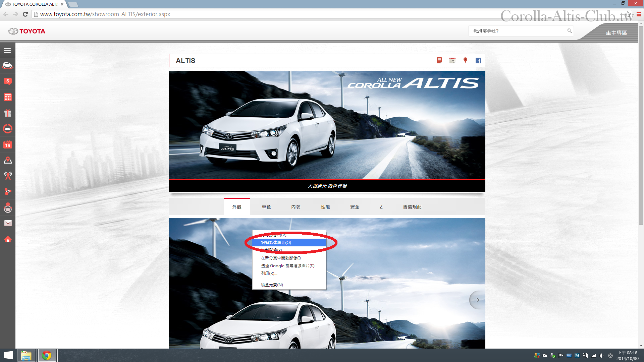Reload the Toyota page
The image size is (644, 362).
point(25,14)
